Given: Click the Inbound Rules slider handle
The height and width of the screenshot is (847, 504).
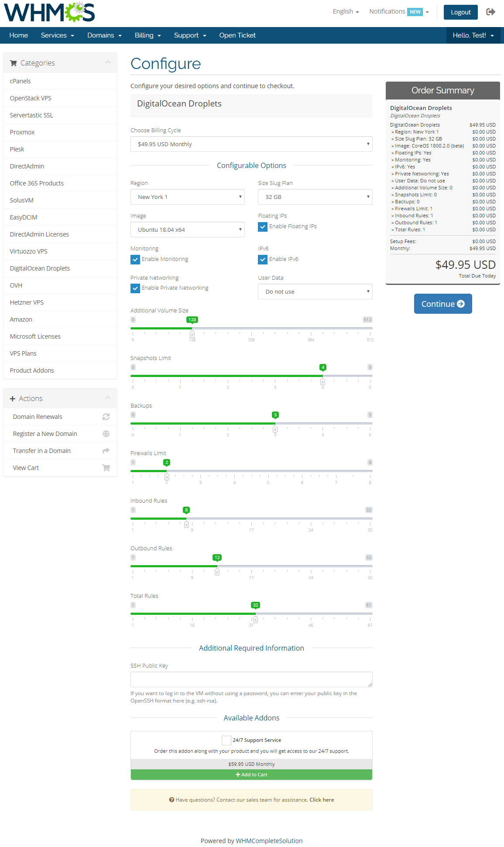Looking at the screenshot, I should tap(186, 525).
